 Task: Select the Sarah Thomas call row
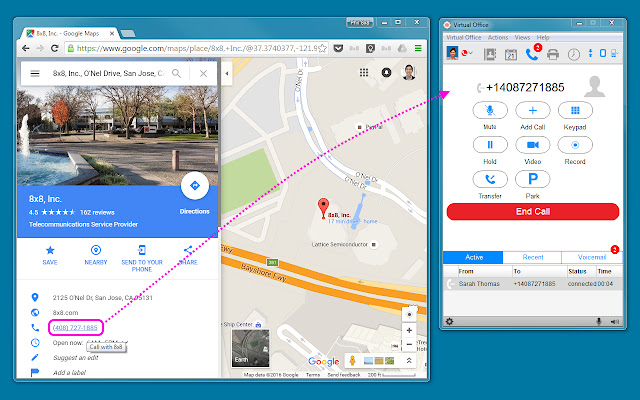533,284
